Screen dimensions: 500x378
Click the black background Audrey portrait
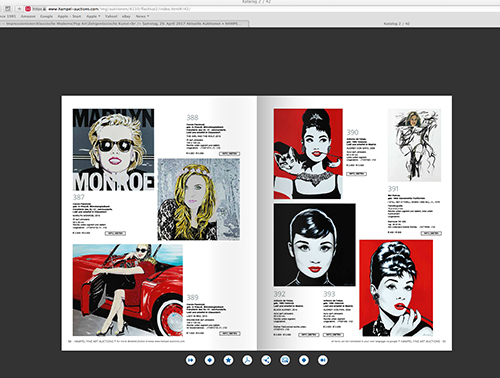pos(315,245)
